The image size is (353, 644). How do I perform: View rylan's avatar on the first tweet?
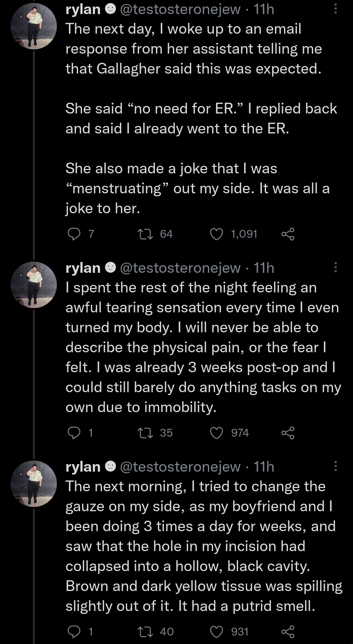coord(34,26)
